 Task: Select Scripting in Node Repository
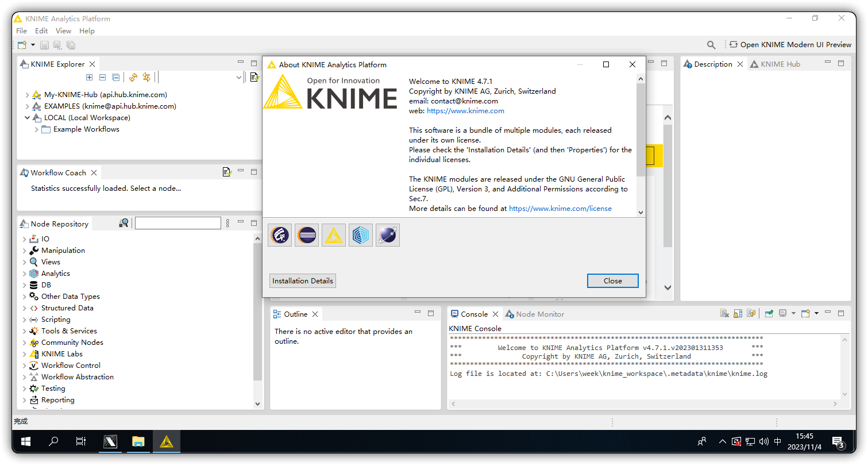coord(56,320)
